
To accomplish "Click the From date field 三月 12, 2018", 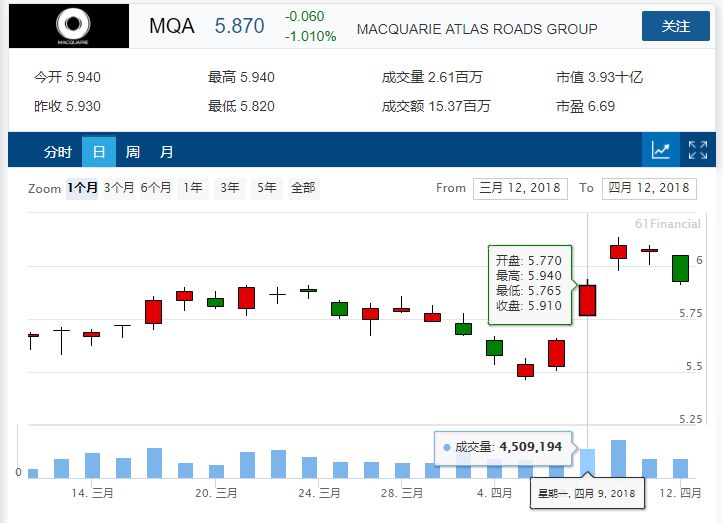I will pyautogui.click(x=520, y=189).
